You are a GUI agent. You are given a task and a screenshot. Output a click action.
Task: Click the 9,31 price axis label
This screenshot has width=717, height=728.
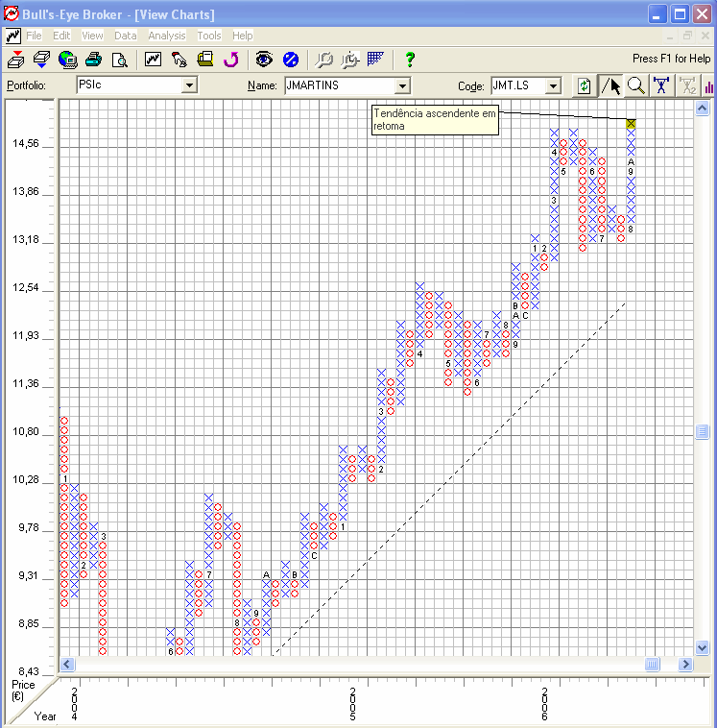[29, 575]
